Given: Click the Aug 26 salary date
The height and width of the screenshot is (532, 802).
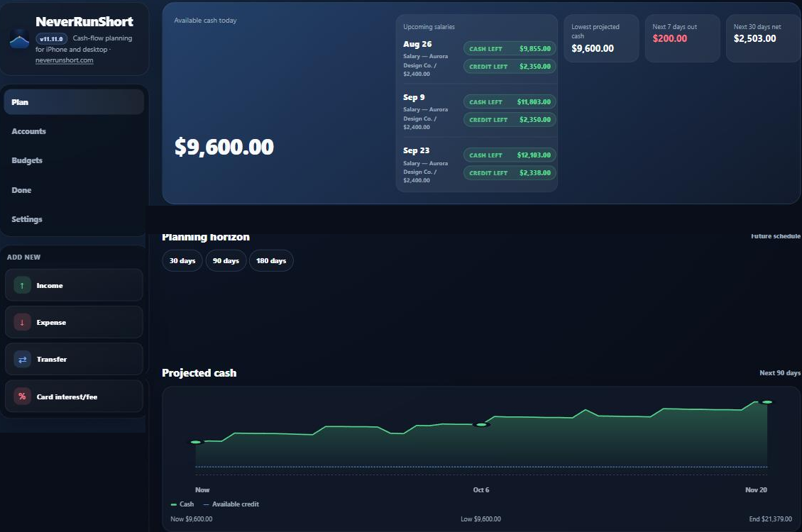Looking at the screenshot, I should 417,44.
